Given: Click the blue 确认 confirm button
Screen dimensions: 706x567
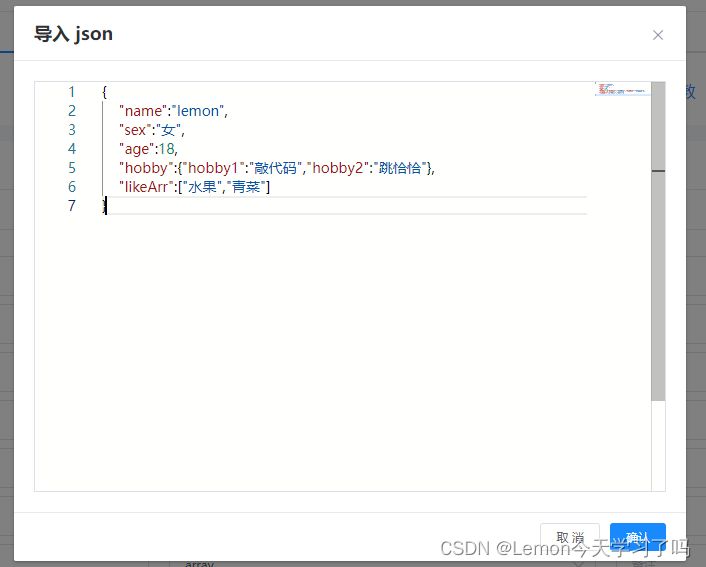Looking at the screenshot, I should point(637,538).
